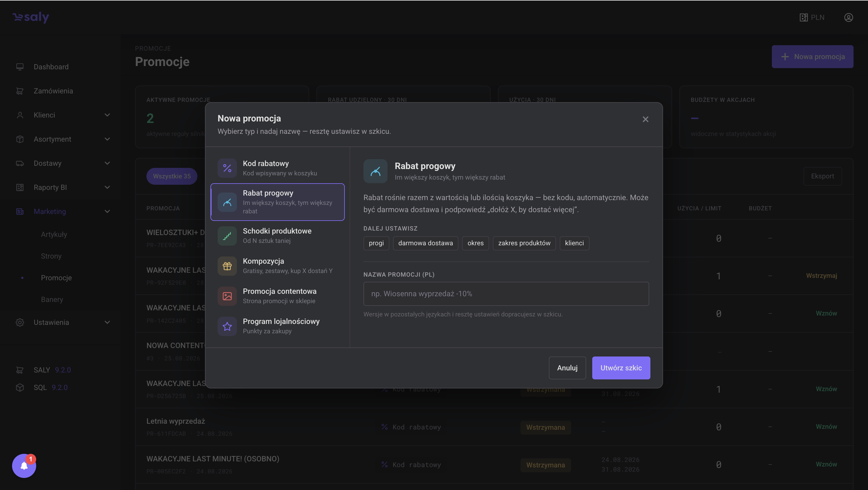This screenshot has width=868, height=490.
Task: Click the saly logo
Action: coord(31,17)
